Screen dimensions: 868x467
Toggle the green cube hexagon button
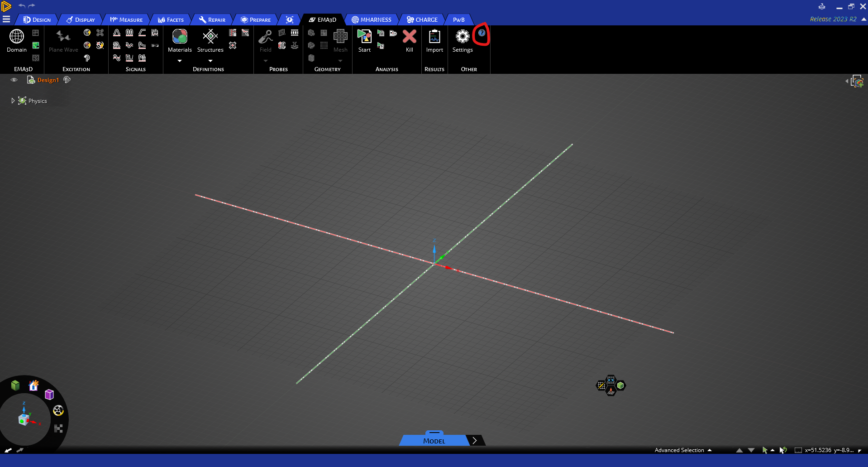620,385
